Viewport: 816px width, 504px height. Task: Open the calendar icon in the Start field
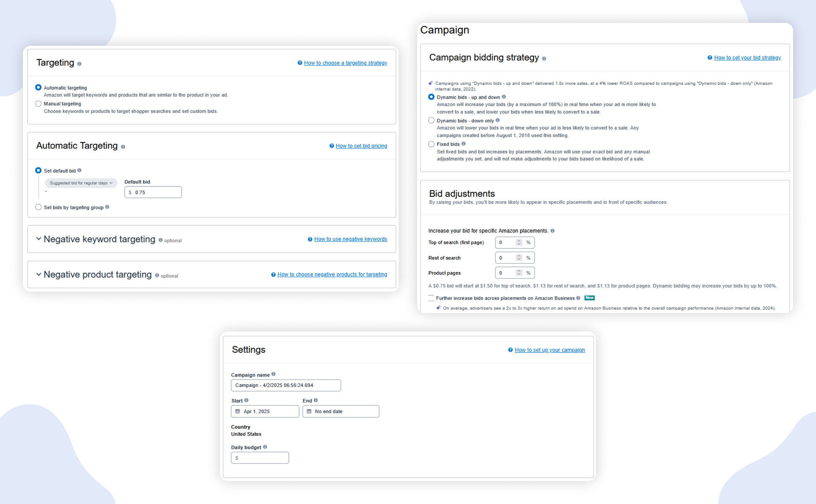pyautogui.click(x=238, y=411)
